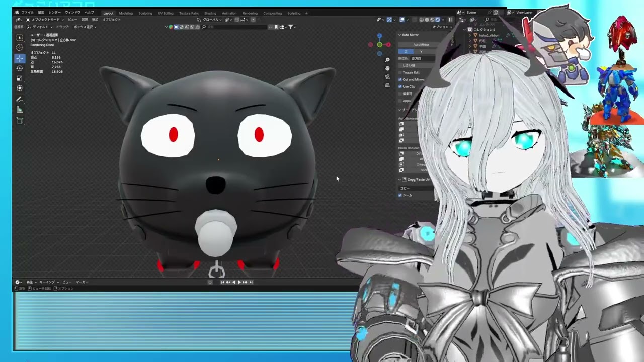Viewport: 644px width, 362px height.
Task: Select the Scale tool
Action: click(x=20, y=78)
